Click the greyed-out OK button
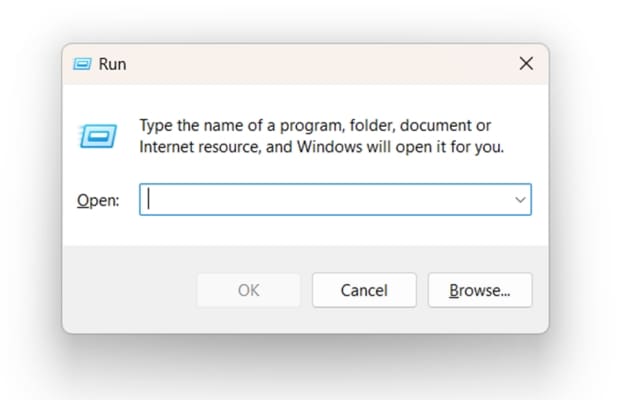 coord(249,290)
